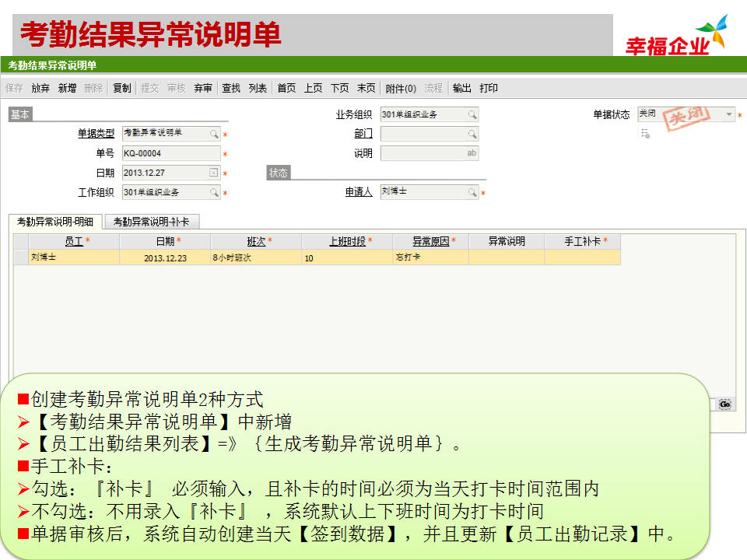Click the small icon below 单据状态 field
The height and width of the screenshot is (560, 747).
click(x=644, y=134)
